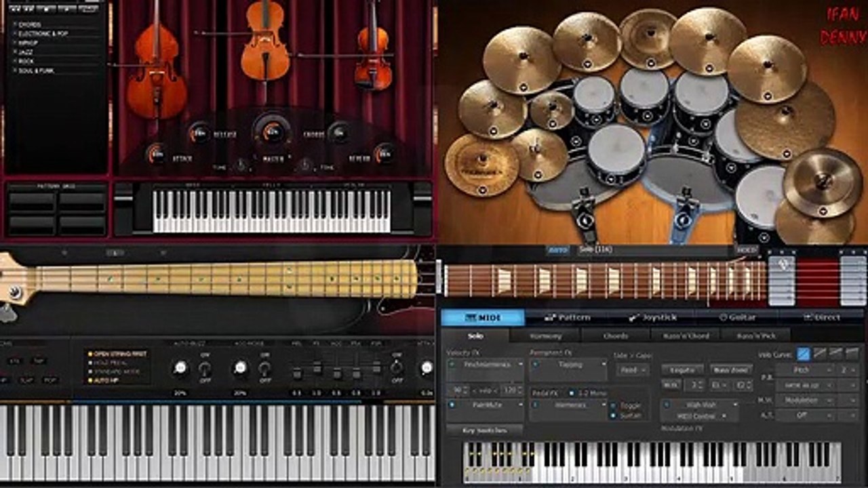
Task: Click the Legato button
Action: pyautogui.click(x=682, y=370)
